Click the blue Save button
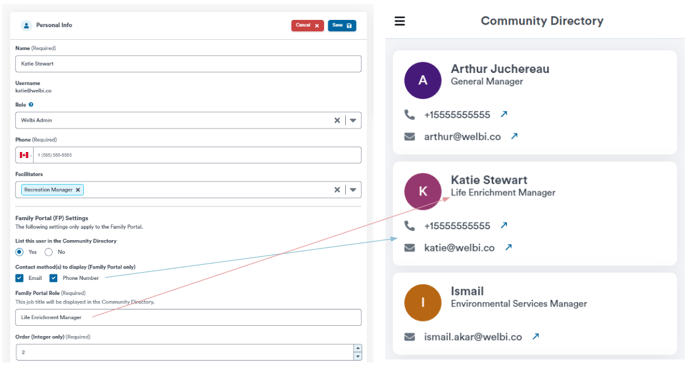The width and height of the screenshot is (688, 368). [342, 25]
